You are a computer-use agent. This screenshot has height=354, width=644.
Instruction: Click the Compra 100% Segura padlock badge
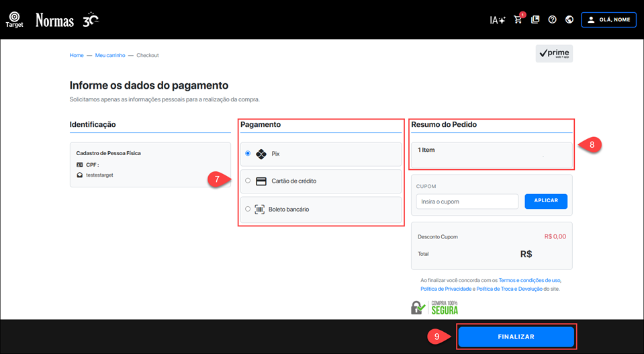coord(434,308)
